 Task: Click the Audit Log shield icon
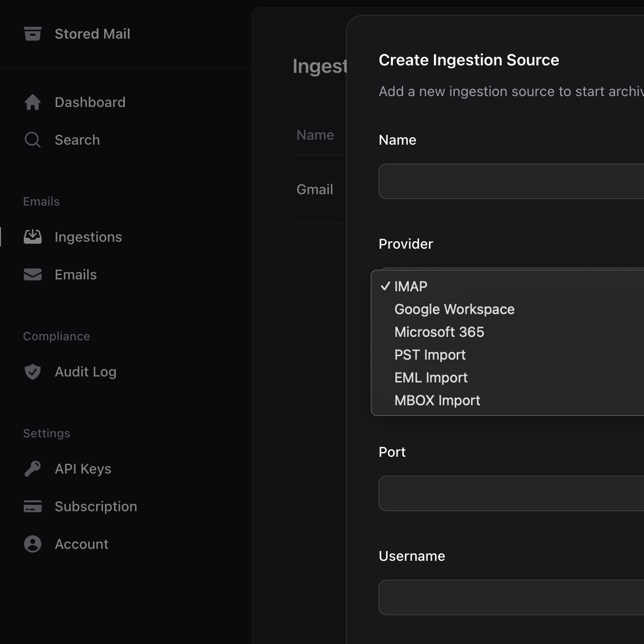(x=33, y=372)
